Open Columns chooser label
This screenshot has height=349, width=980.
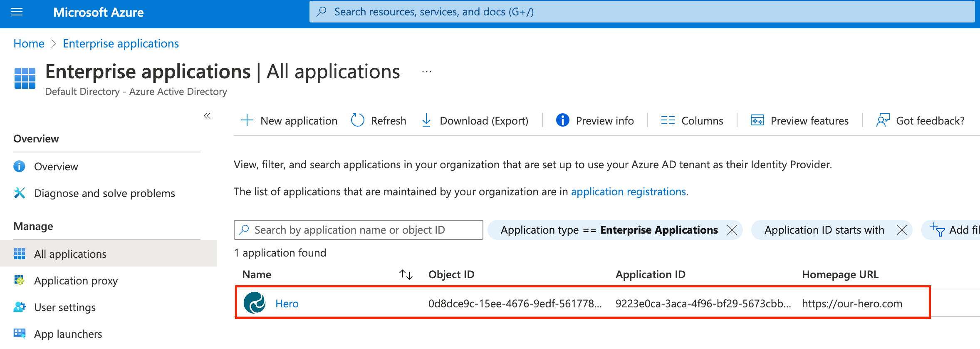702,121
